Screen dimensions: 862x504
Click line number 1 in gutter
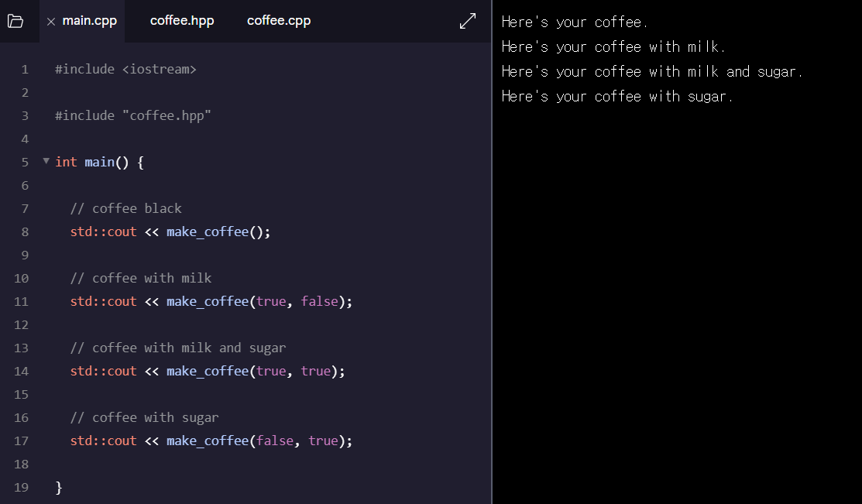point(25,69)
